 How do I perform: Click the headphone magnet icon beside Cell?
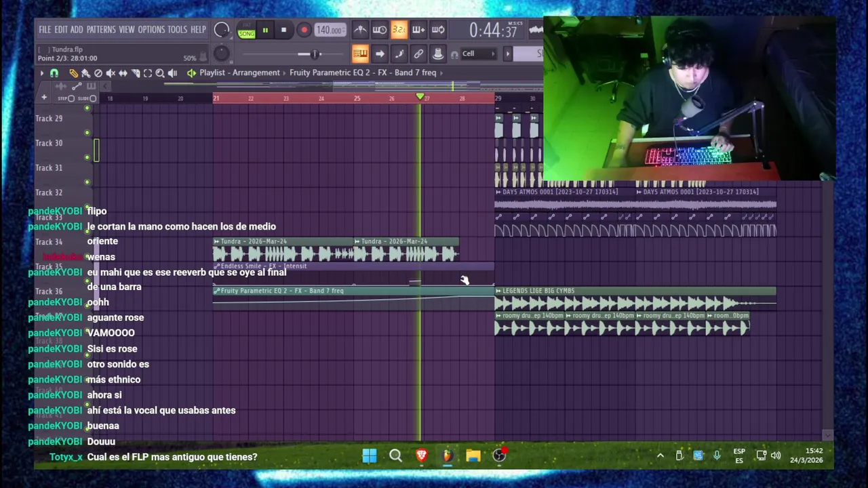454,54
